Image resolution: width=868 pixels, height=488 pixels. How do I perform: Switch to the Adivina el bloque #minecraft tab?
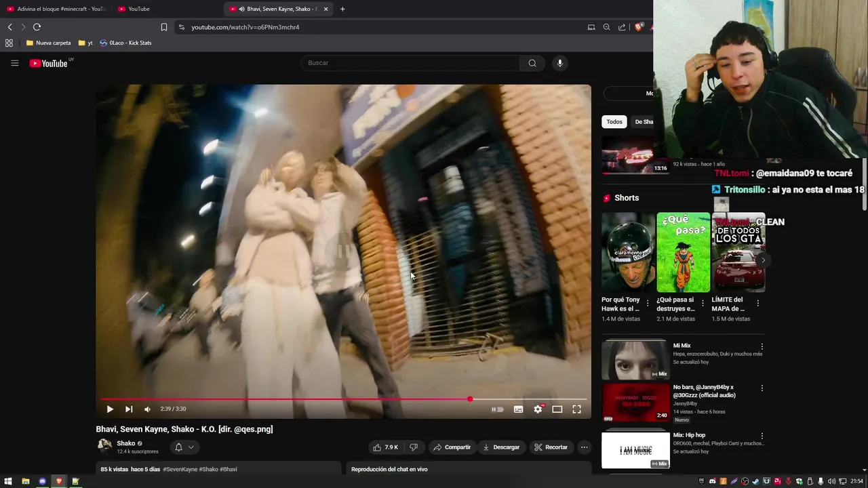point(56,9)
